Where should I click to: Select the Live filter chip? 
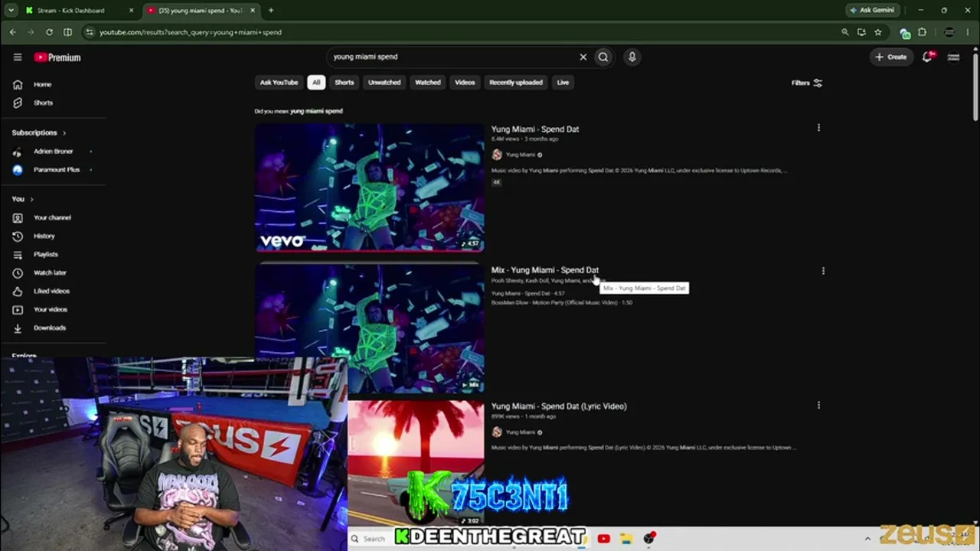point(563,83)
